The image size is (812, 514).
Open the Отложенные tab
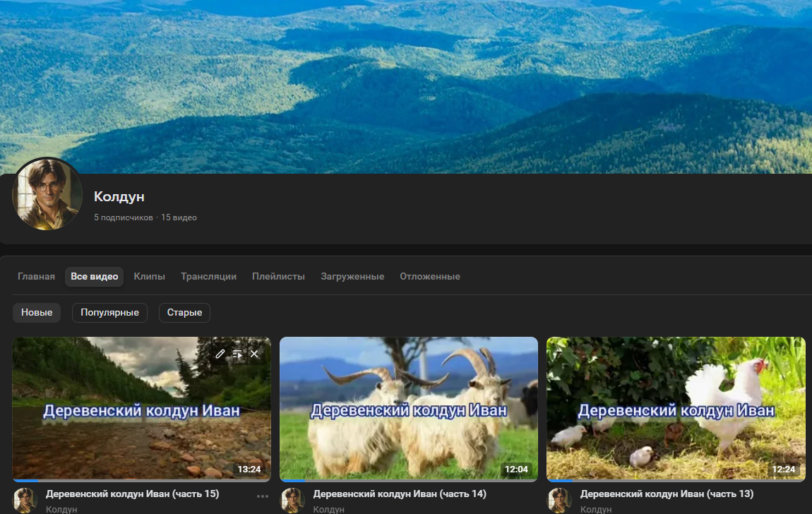coord(430,276)
